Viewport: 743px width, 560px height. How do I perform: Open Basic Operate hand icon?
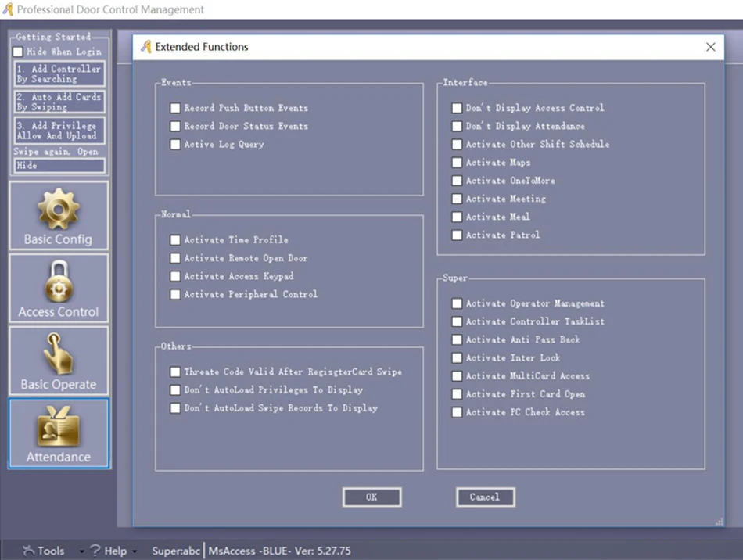(59, 354)
